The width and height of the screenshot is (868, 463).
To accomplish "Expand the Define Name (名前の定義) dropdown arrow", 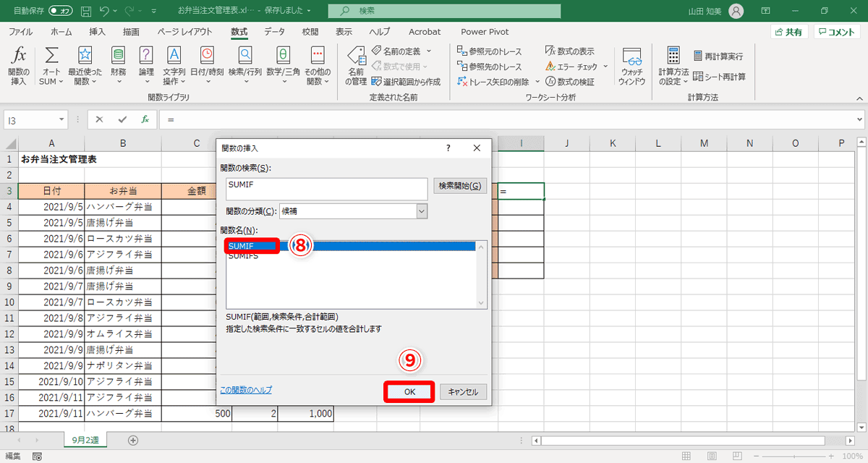I will coord(428,51).
